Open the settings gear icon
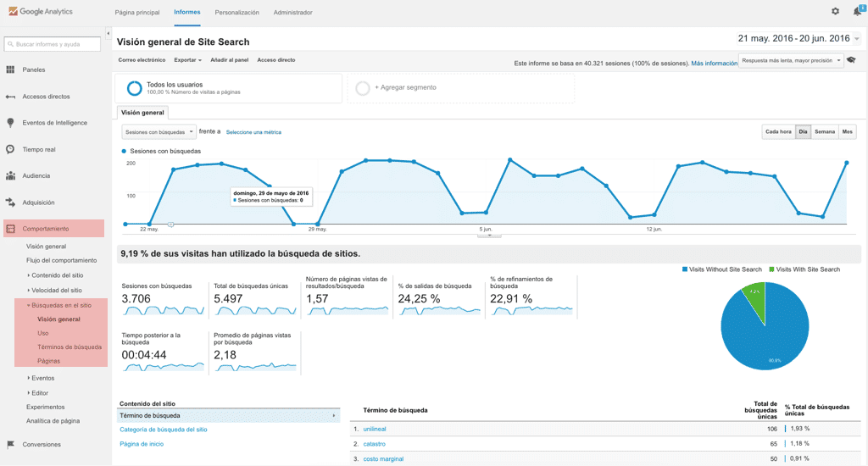 pyautogui.click(x=835, y=12)
